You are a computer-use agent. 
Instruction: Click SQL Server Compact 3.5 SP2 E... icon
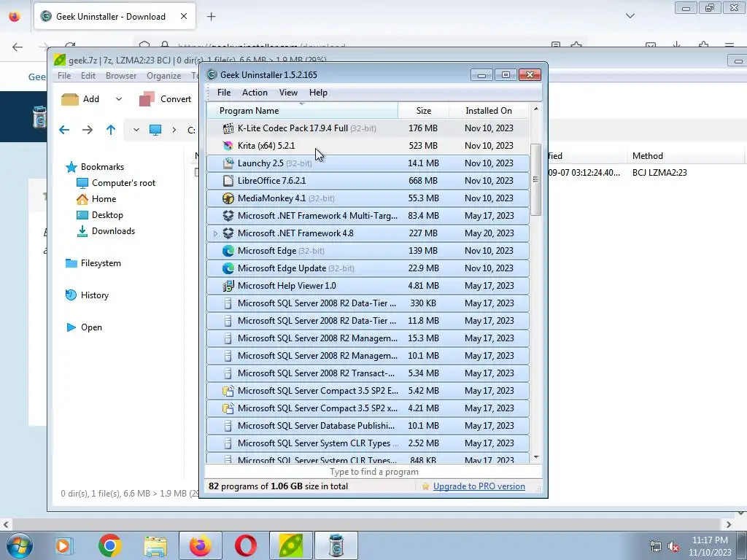coord(228,391)
